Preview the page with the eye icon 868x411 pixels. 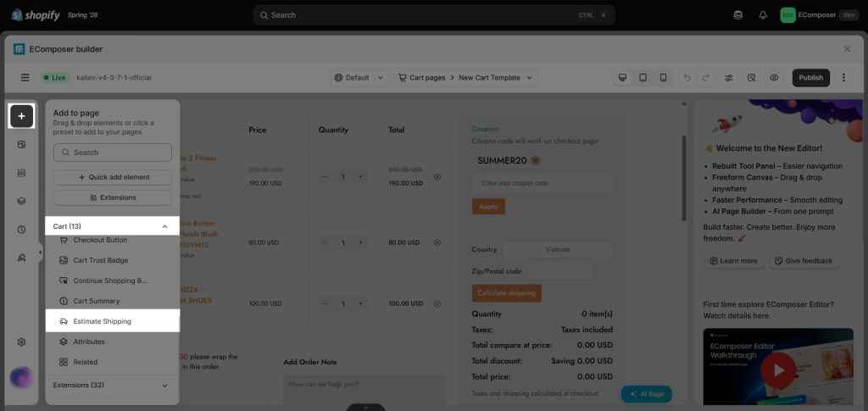click(x=774, y=77)
